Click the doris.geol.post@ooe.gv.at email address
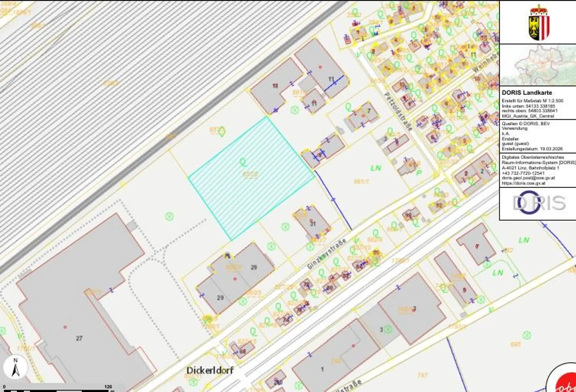Viewport: 576px width, 392px height. (528, 178)
